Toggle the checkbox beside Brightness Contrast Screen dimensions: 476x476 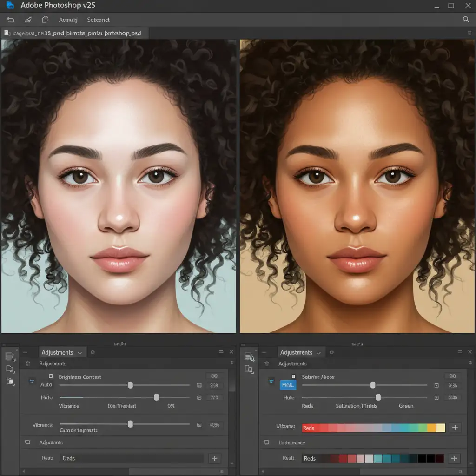pyautogui.click(x=51, y=377)
